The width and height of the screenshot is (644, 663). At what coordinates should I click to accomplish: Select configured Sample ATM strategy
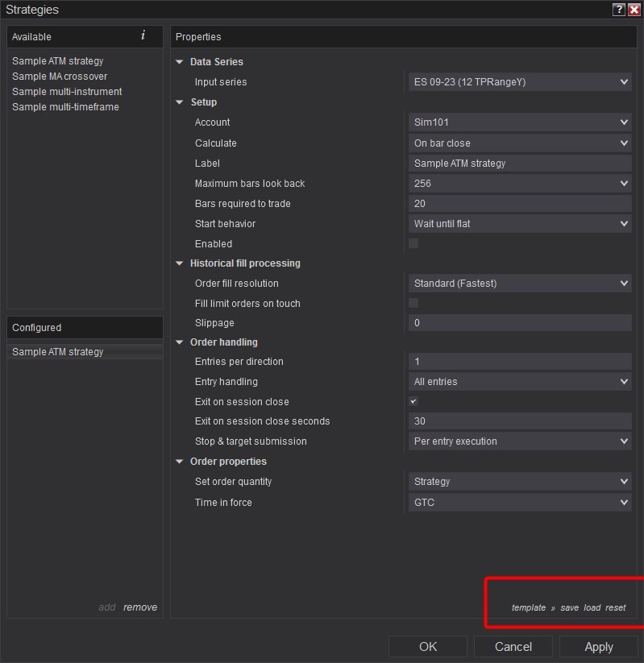point(58,352)
